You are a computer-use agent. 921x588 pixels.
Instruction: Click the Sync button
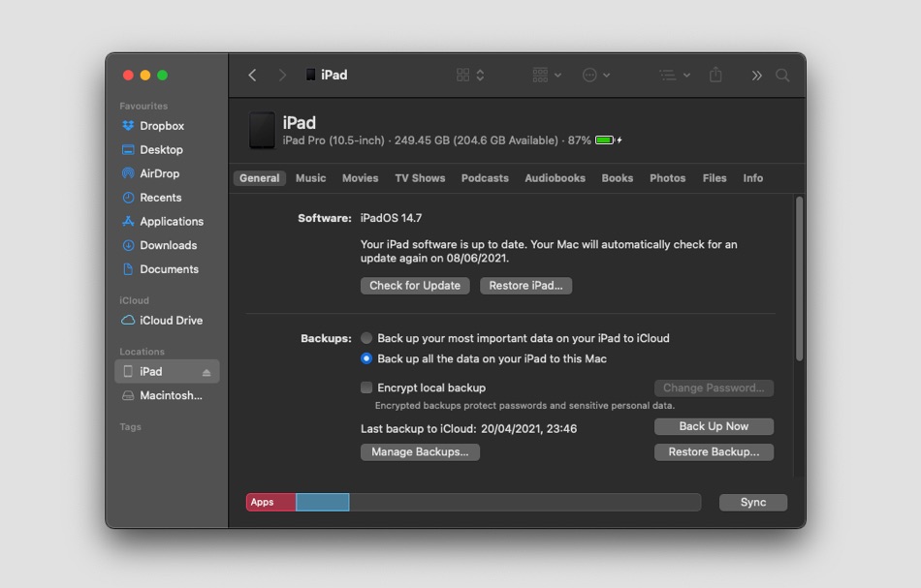coord(753,503)
